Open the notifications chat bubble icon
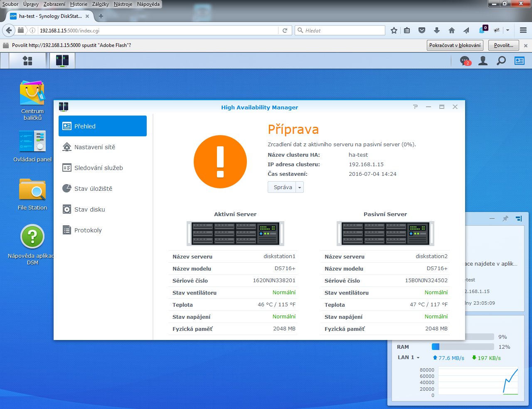Viewport: 532px width, 409px height. pos(465,61)
